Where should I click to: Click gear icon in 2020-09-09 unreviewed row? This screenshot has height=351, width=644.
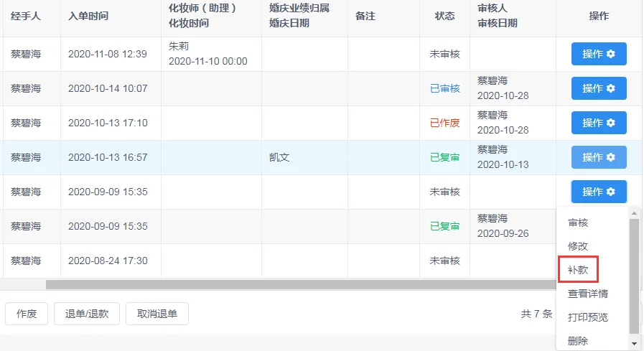point(611,192)
